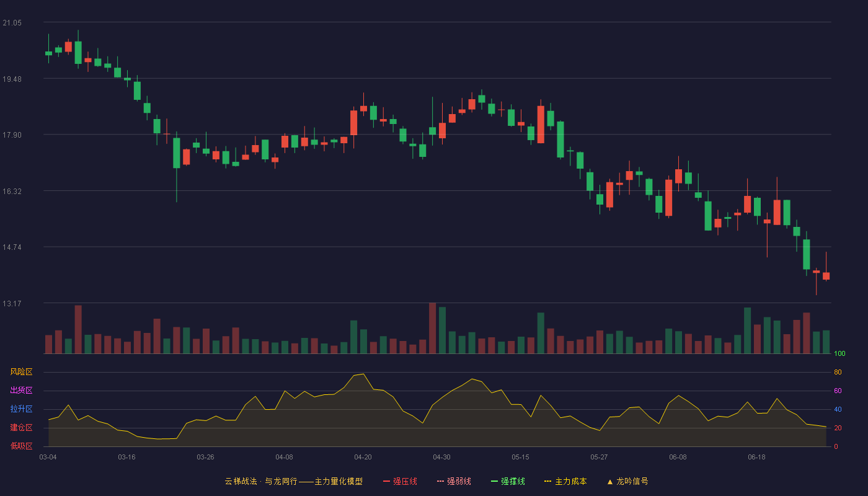The width and height of the screenshot is (868, 496).
Task: Toggle the 强压线 legend series
Action: (x=400, y=481)
